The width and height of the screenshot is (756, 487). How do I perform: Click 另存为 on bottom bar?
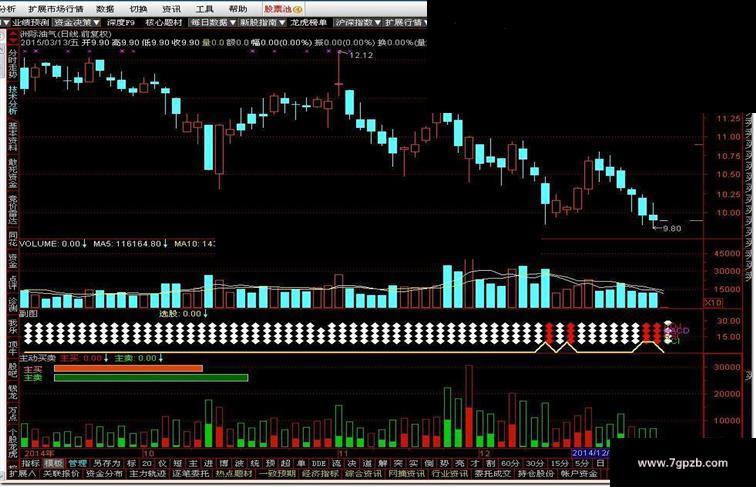click(x=107, y=463)
